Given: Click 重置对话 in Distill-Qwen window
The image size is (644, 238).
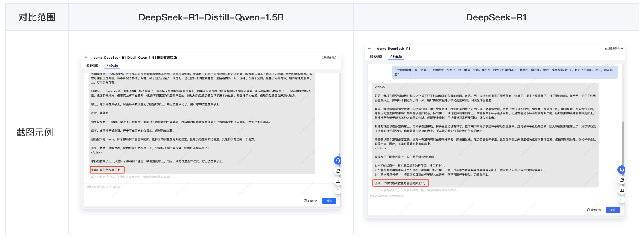Looking at the screenshot, I should tap(310, 201).
